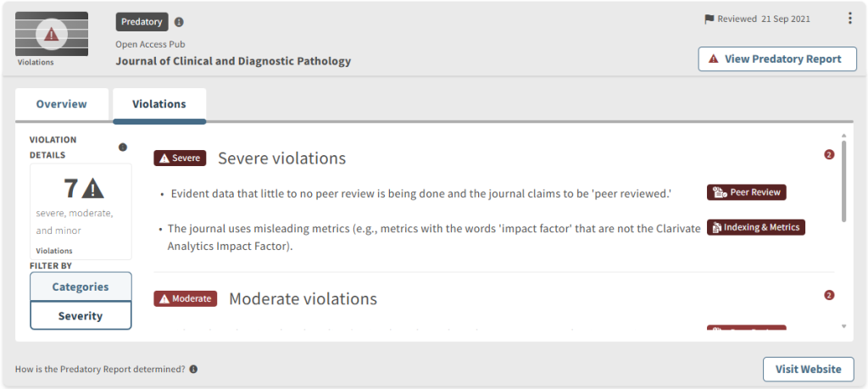Image resolution: width=868 pixels, height=389 pixels.
Task: Click scrollbar down arrow in violations list
Action: click(x=843, y=326)
